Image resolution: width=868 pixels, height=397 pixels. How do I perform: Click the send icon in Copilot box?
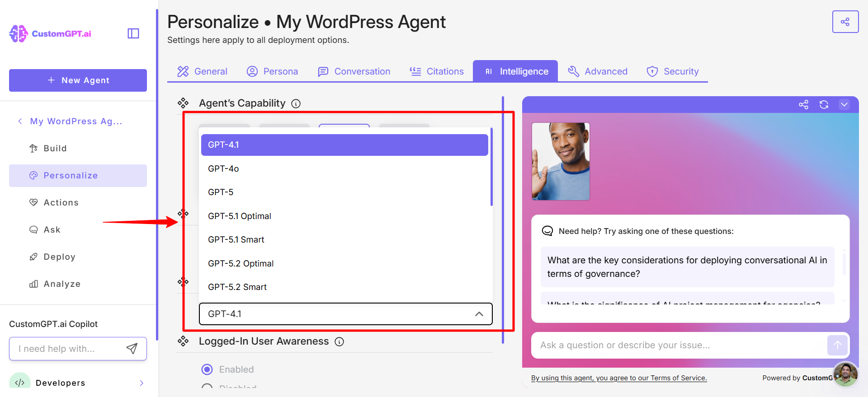pos(132,348)
